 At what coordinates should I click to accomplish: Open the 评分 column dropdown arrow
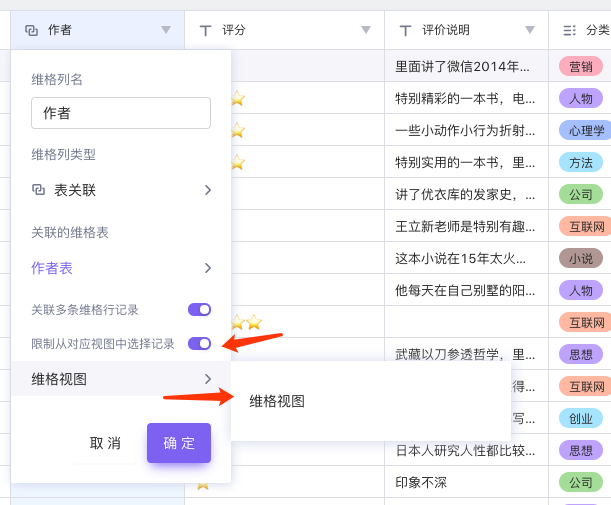point(366,30)
